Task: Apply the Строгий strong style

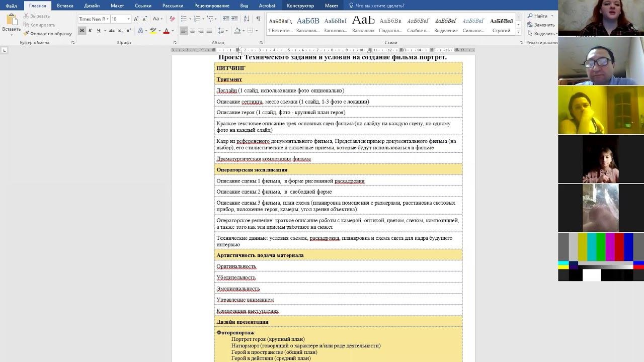Action: [x=501, y=25]
